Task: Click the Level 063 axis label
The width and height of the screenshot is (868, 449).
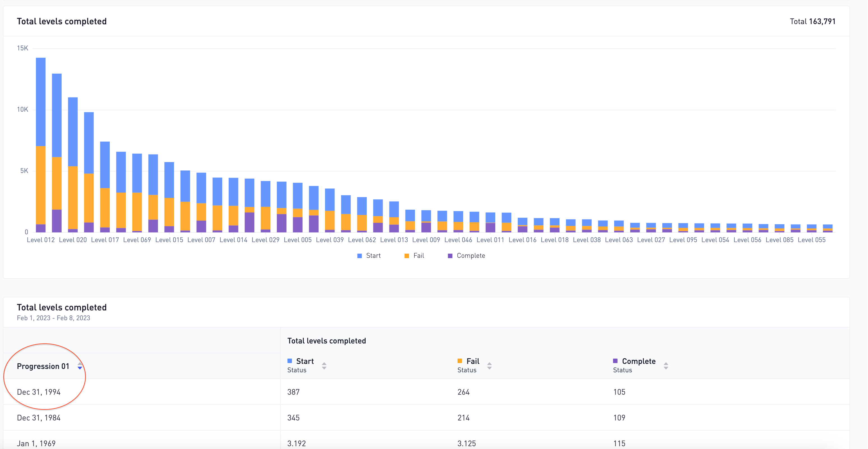Action: click(x=619, y=240)
